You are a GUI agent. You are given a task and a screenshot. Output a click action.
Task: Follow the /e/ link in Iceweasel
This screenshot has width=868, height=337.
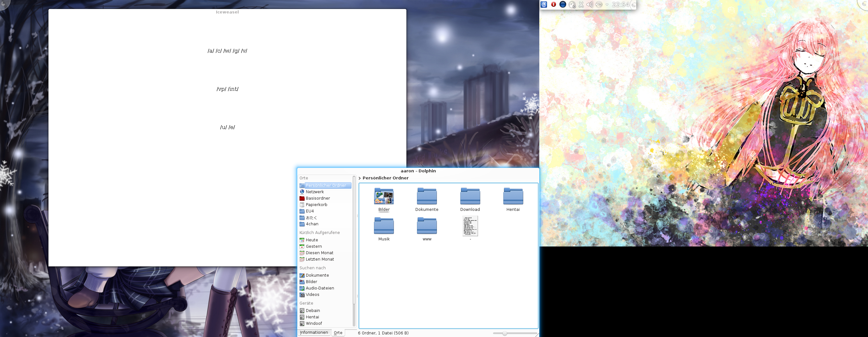232,127
